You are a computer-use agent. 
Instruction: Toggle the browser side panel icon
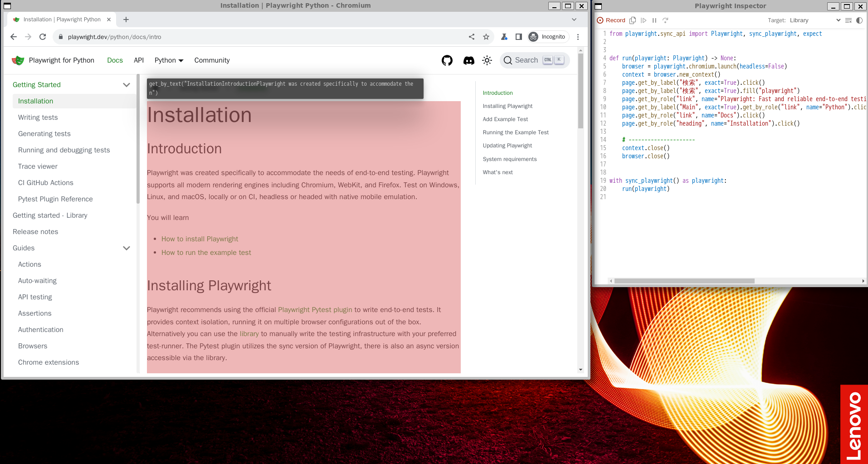519,37
